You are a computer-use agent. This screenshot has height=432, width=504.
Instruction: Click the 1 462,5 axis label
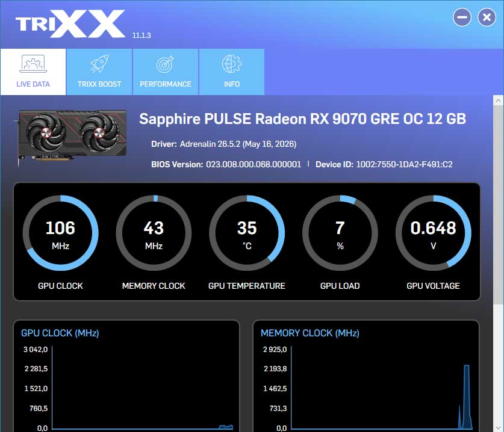pyautogui.click(x=275, y=389)
